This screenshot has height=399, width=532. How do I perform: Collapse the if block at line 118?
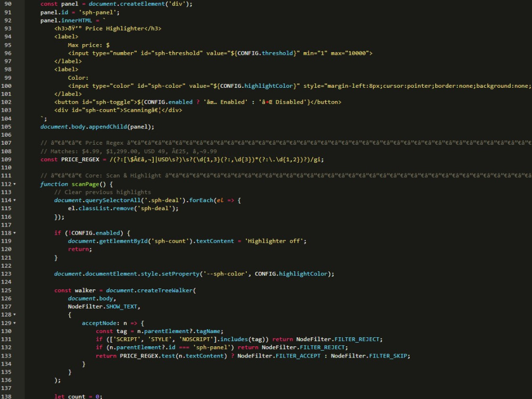coord(14,233)
